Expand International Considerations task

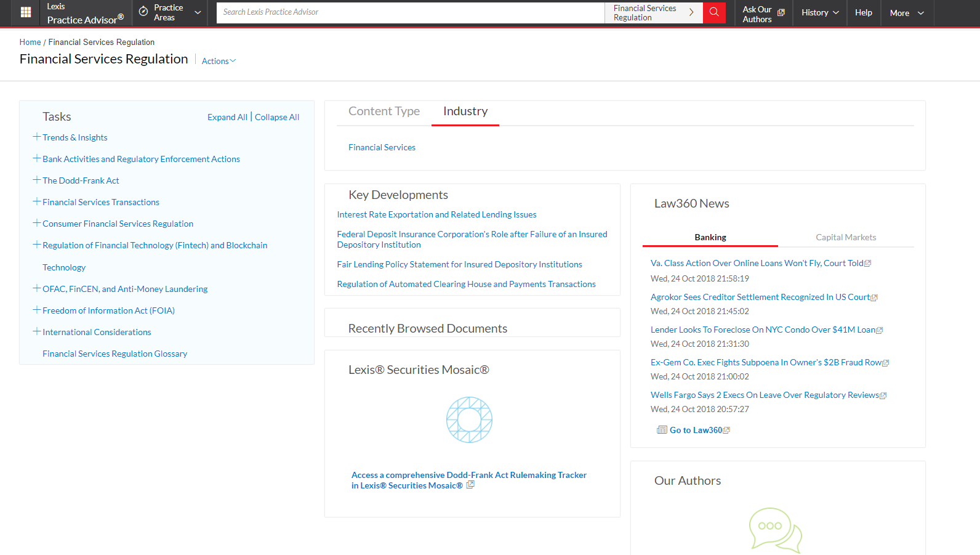(x=37, y=331)
